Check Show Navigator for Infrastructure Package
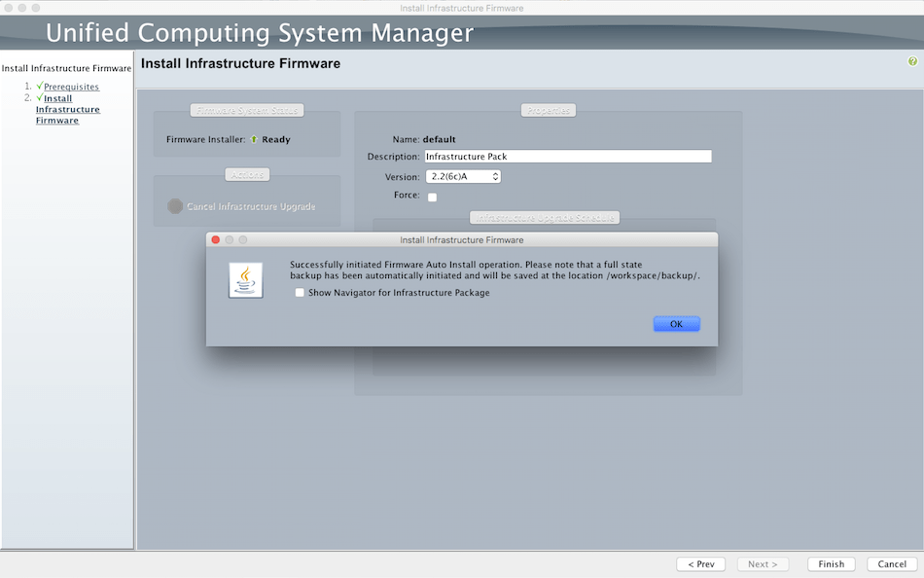924x578 pixels. click(x=300, y=292)
